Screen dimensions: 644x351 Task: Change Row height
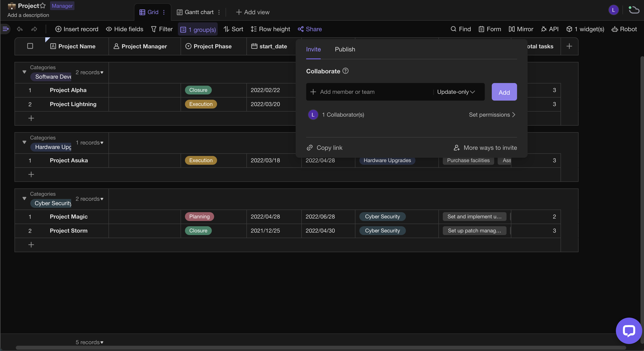[x=270, y=29]
